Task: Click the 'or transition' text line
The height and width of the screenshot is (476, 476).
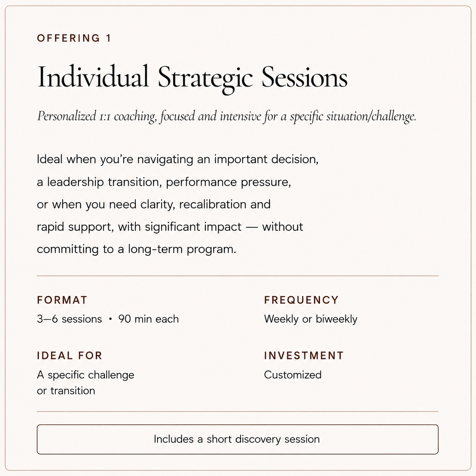Action: pos(66,391)
